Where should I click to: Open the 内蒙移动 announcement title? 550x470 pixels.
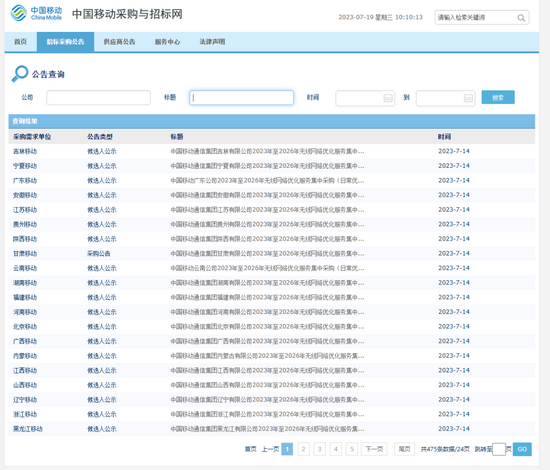[267, 356]
